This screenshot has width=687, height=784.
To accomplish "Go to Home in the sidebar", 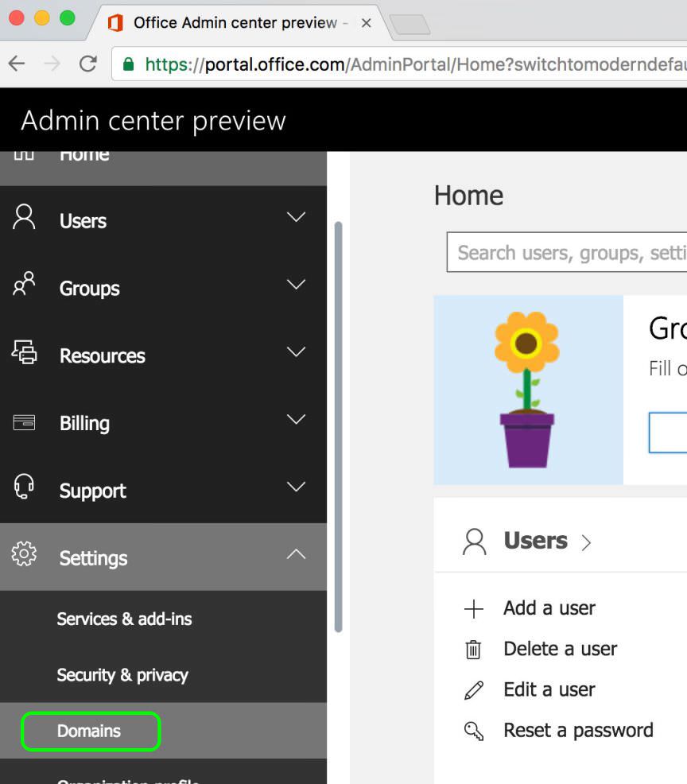I will pos(163,168).
